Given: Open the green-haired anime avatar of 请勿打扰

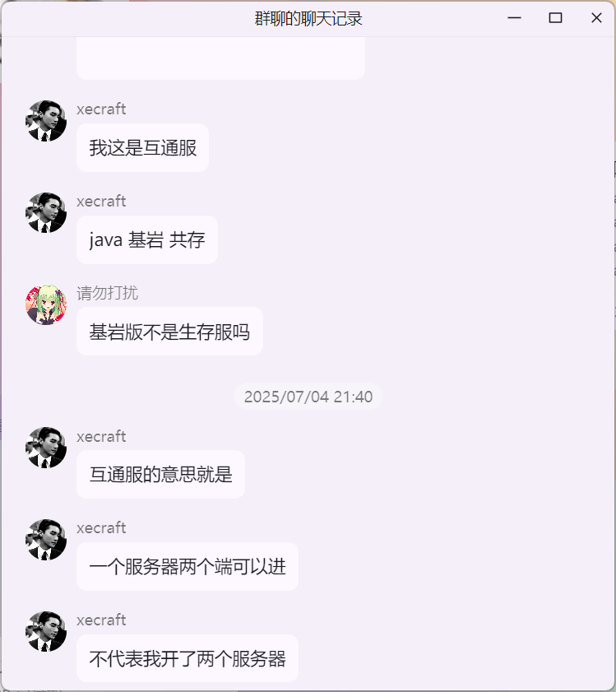Looking at the screenshot, I should 46,305.
